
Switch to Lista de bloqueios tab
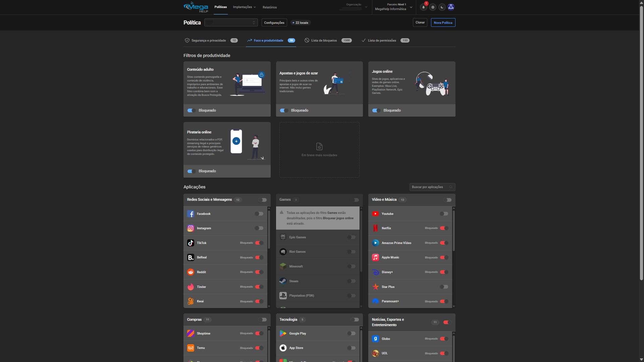click(328, 41)
